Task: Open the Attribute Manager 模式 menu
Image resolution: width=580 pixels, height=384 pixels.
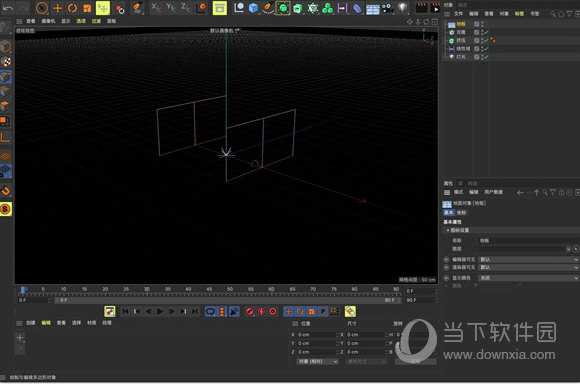Action: pyautogui.click(x=458, y=192)
